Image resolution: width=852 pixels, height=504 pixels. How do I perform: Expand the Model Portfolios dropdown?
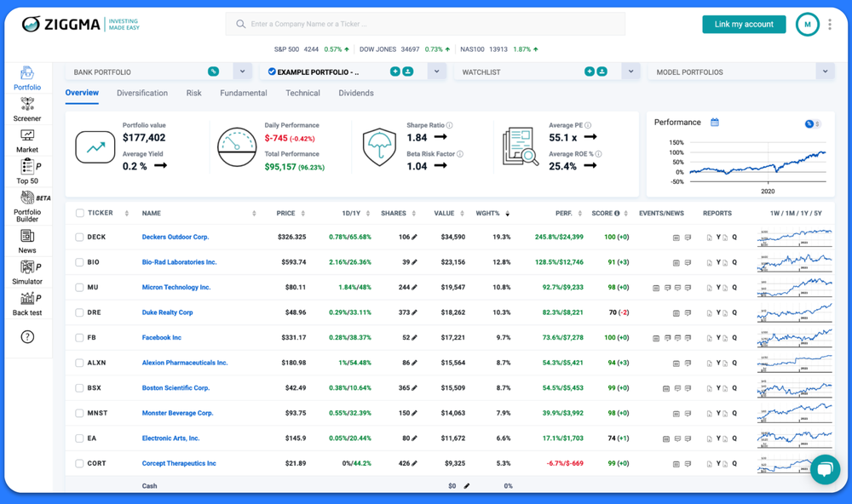point(825,72)
